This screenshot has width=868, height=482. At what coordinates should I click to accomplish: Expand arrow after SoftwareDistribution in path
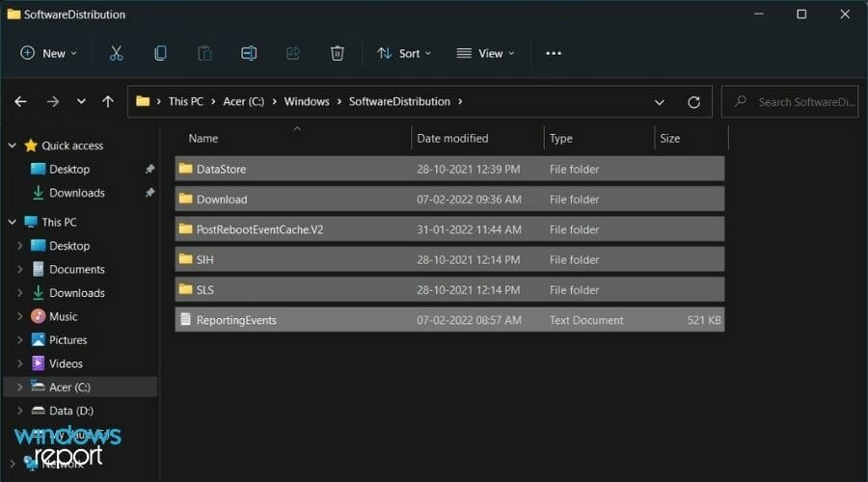click(x=460, y=102)
